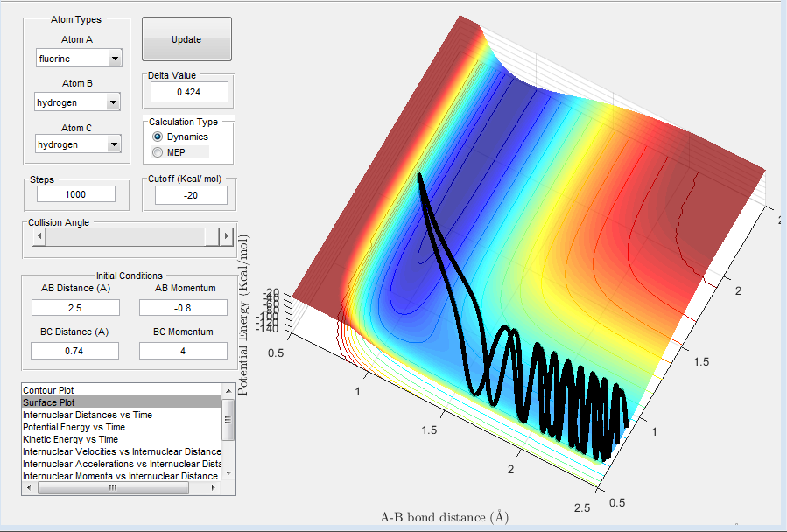Click the Collision Angle slider track
Screen dimensions: 787x532
[x=127, y=236]
